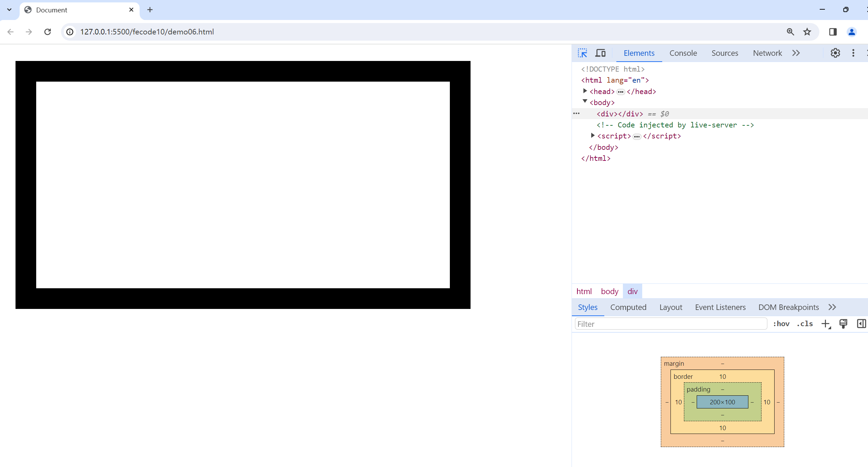Expand the head element node
Image resolution: width=868 pixels, height=467 pixels.
click(x=585, y=91)
